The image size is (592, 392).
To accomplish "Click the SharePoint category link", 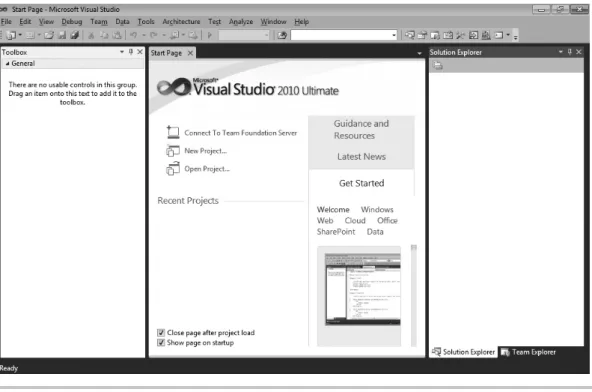I will point(336,231).
